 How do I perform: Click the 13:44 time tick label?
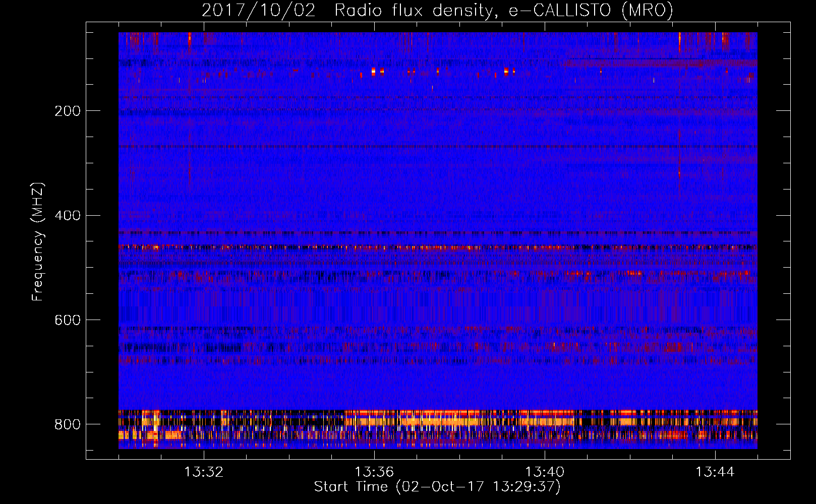pos(715,472)
